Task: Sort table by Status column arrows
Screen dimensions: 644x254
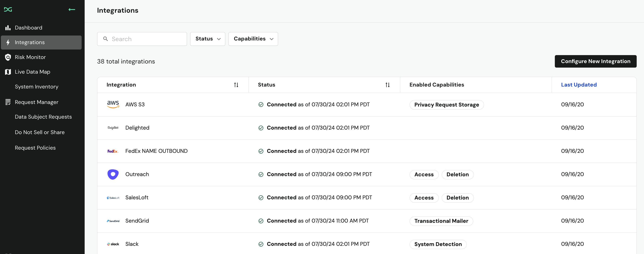Action: pyautogui.click(x=387, y=85)
